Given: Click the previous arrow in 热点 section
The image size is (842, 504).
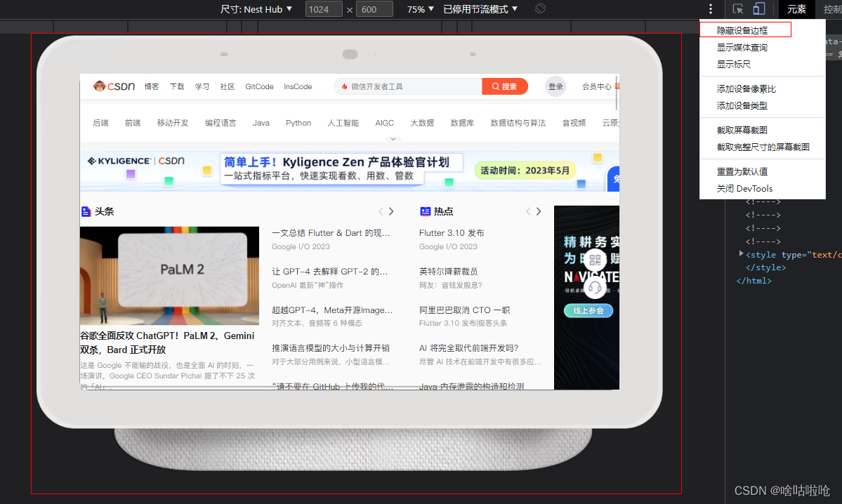Looking at the screenshot, I should [528, 211].
